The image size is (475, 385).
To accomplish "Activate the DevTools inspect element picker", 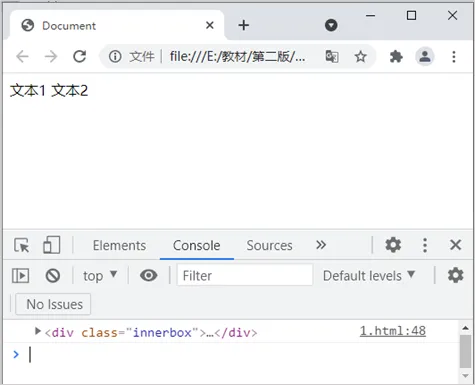I will click(22, 245).
